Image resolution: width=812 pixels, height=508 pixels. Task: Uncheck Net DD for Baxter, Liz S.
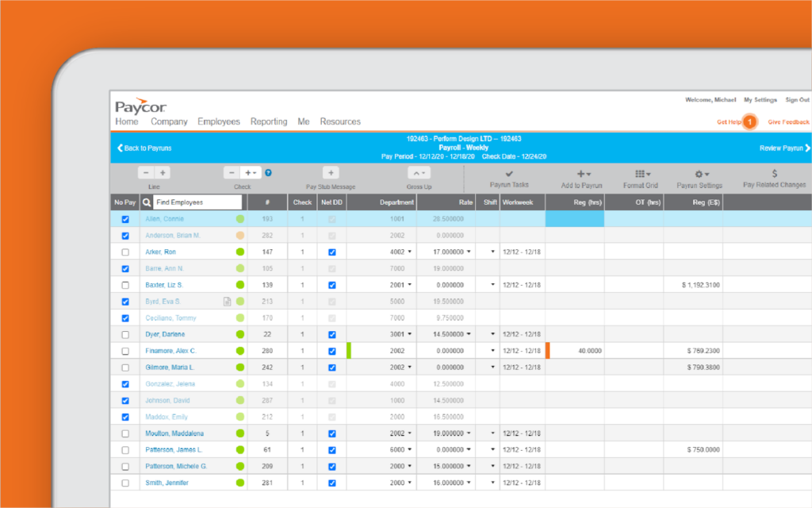(332, 284)
